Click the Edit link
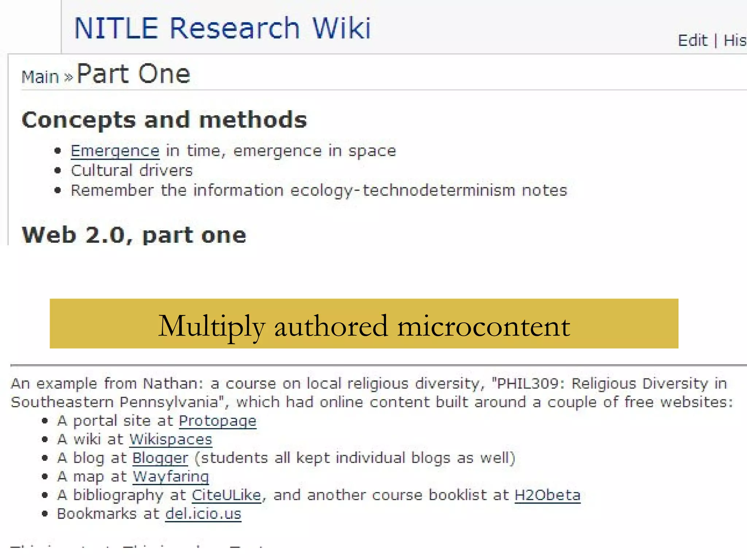The image size is (747, 560). (692, 40)
